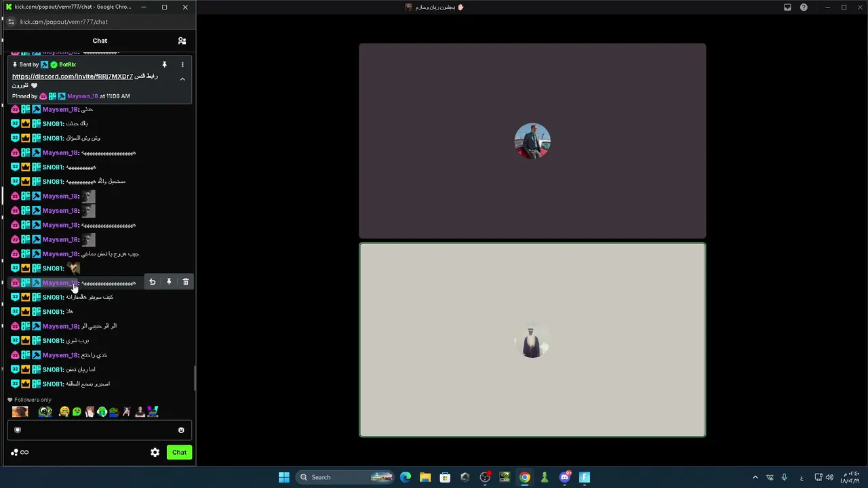Insert the green Pepe frog emote
This screenshot has height=488, width=868.
click(x=45, y=411)
